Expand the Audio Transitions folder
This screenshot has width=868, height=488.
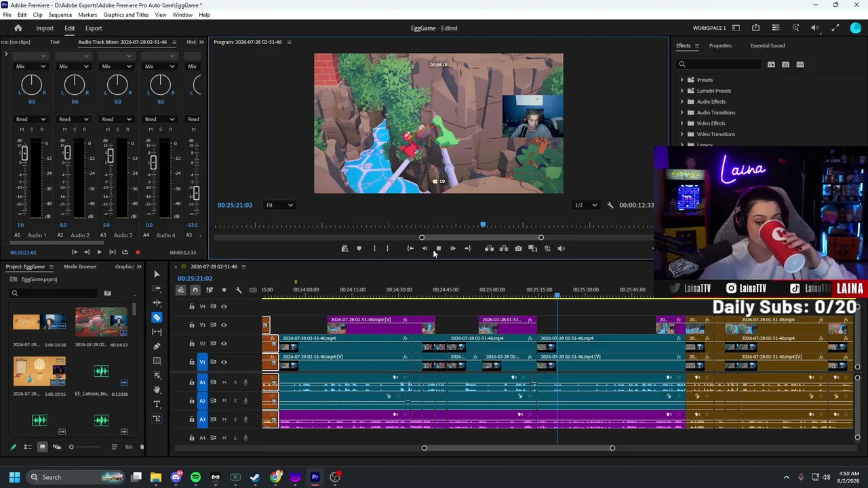[x=682, y=113]
